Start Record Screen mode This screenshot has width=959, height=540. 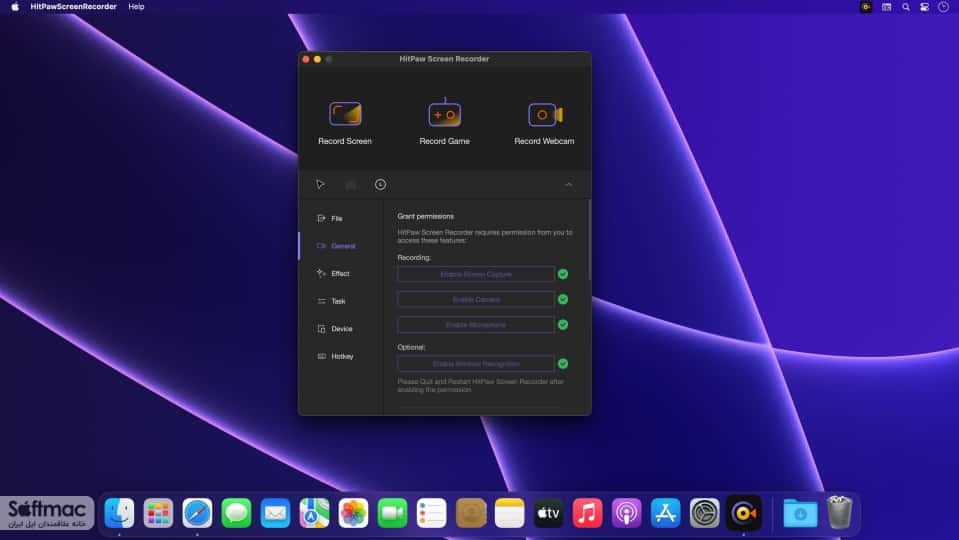click(345, 124)
